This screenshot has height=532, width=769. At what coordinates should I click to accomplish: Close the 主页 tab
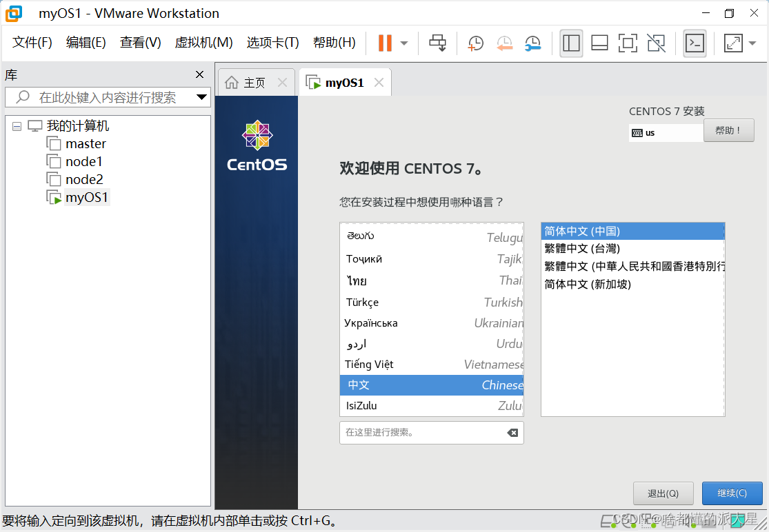[x=283, y=82]
